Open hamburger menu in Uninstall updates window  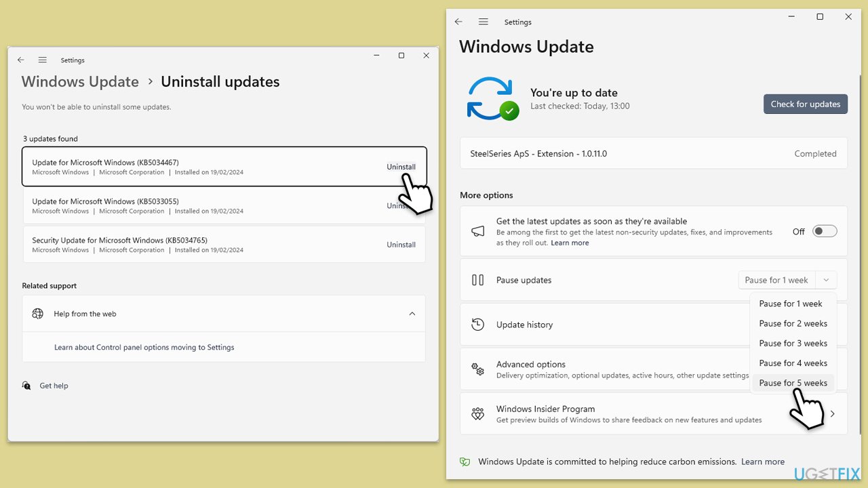[43, 60]
